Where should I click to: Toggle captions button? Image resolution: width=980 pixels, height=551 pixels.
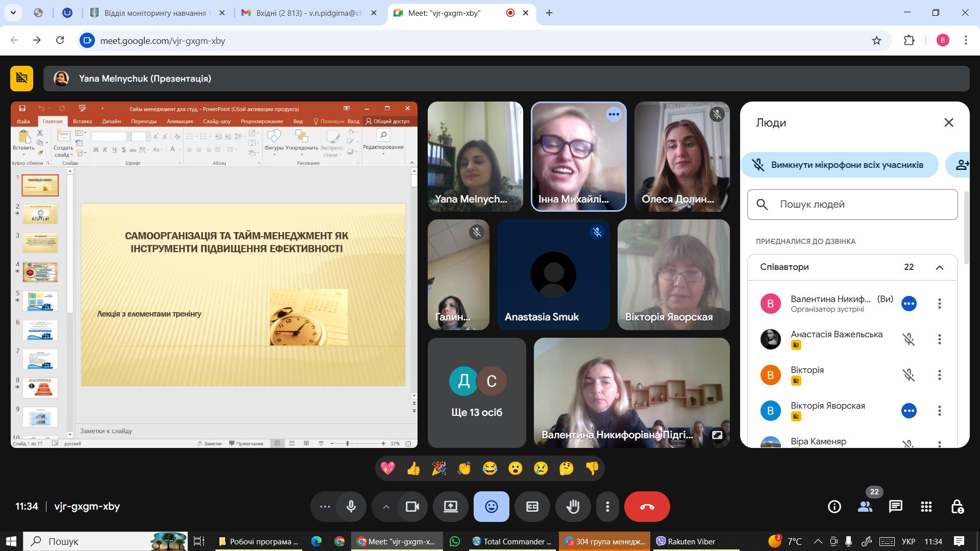(532, 507)
